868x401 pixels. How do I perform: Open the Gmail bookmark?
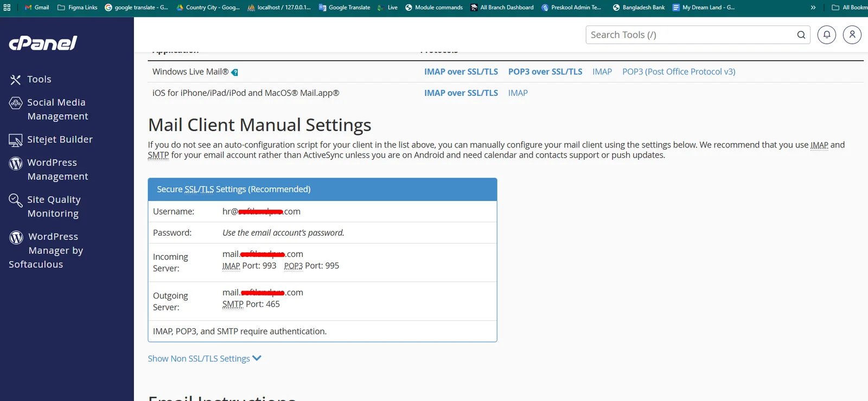pyautogui.click(x=37, y=8)
